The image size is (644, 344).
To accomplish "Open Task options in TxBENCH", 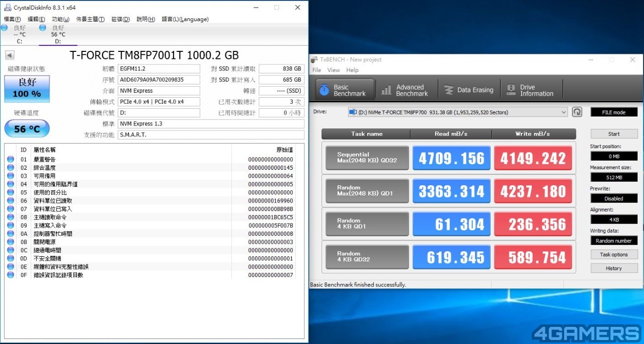I will [614, 254].
